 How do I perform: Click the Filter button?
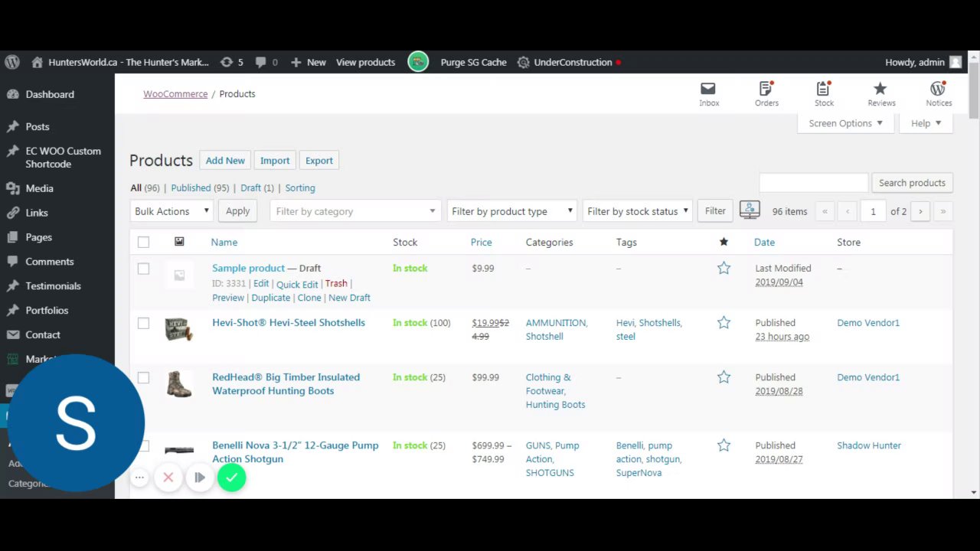(x=715, y=211)
